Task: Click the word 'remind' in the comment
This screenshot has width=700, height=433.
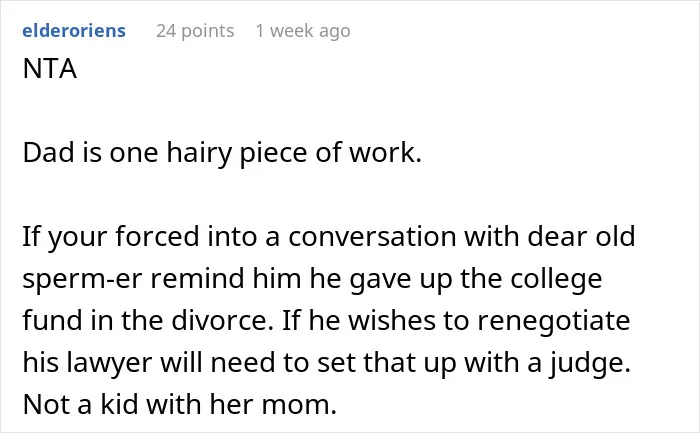Action: [x=198, y=278]
